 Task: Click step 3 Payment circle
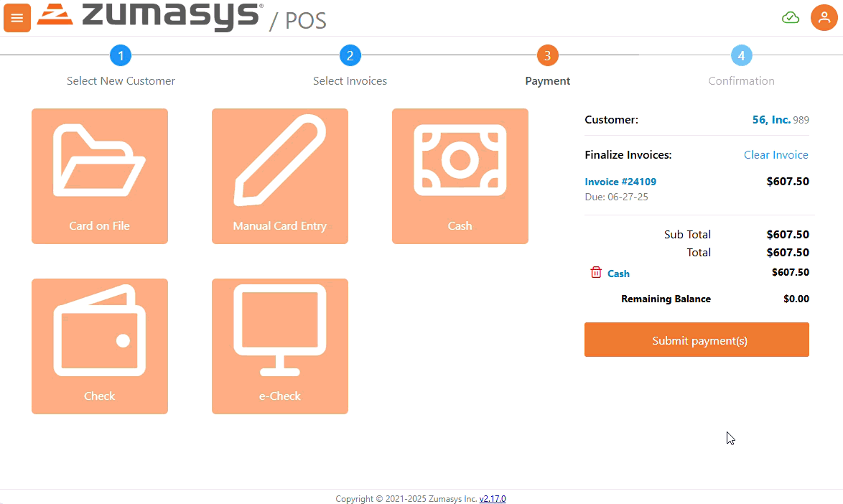point(547,55)
